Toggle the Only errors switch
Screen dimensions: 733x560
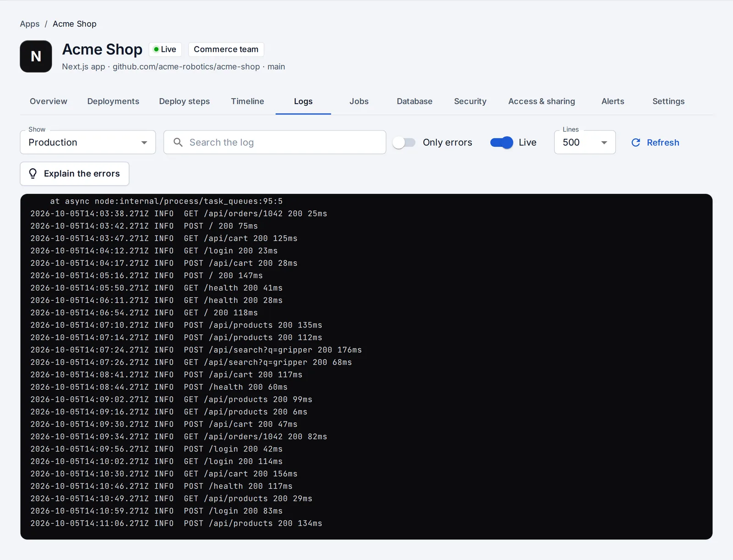[404, 143]
